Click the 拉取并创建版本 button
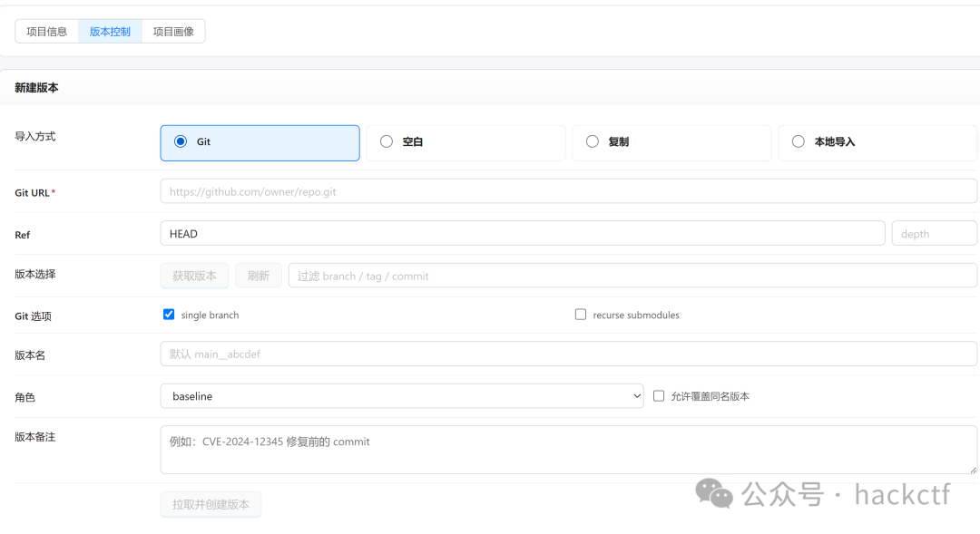This screenshot has width=980, height=534. coord(211,504)
